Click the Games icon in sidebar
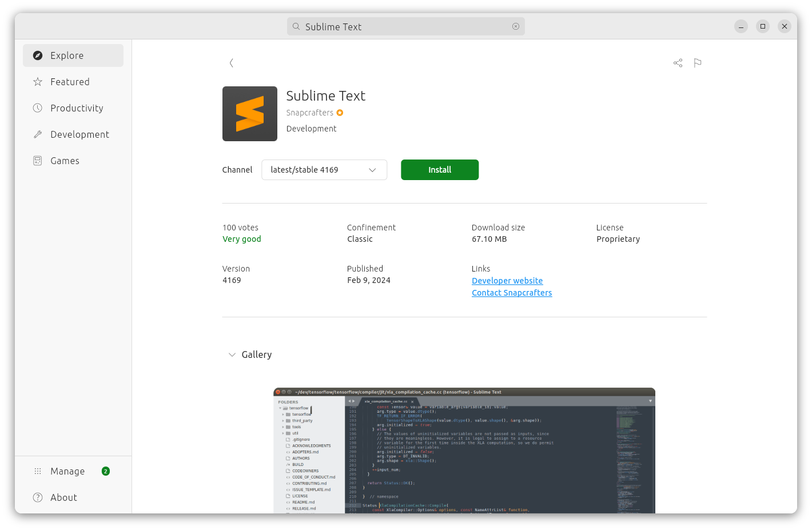Viewport: 812px width, 530px height. [38, 161]
